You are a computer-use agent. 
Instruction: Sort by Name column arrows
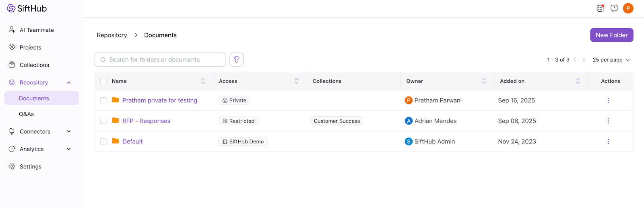coord(203,81)
